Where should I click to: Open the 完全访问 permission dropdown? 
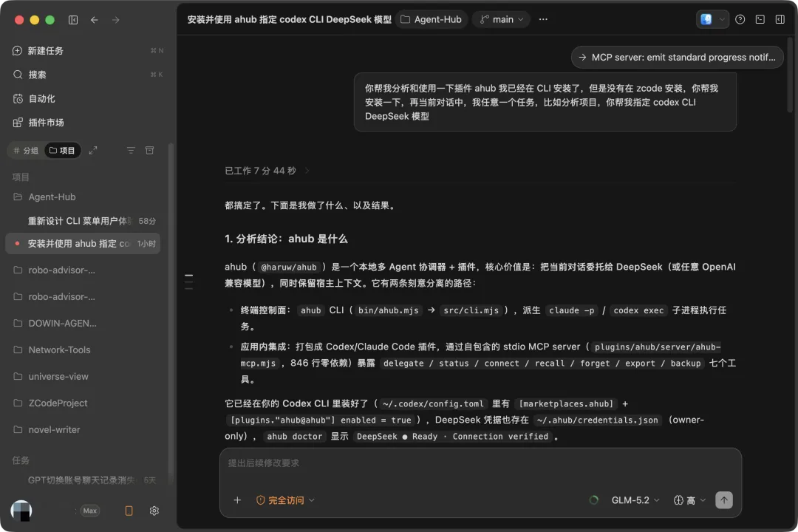285,500
